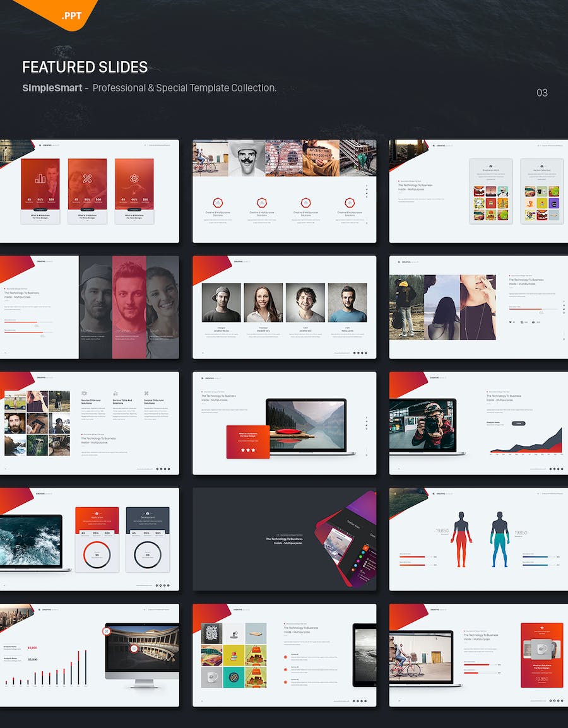This screenshot has width=568, height=728.
Task: Click the dark circular progress ring
Action: [x=148, y=555]
